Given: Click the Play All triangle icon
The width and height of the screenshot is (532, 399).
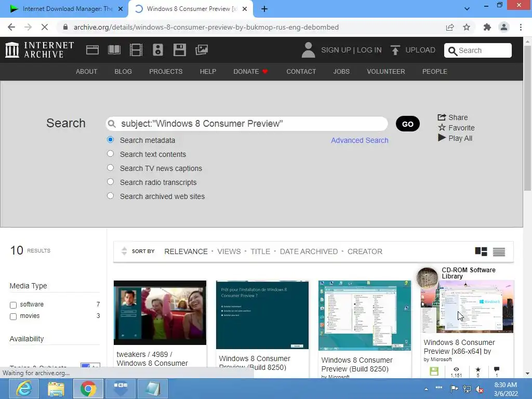Looking at the screenshot, I should click(442, 138).
